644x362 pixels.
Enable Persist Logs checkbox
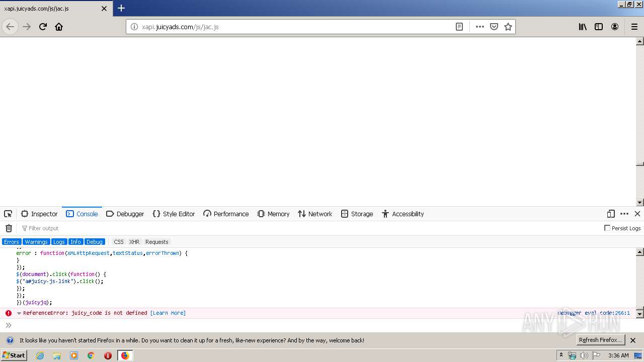tap(607, 228)
